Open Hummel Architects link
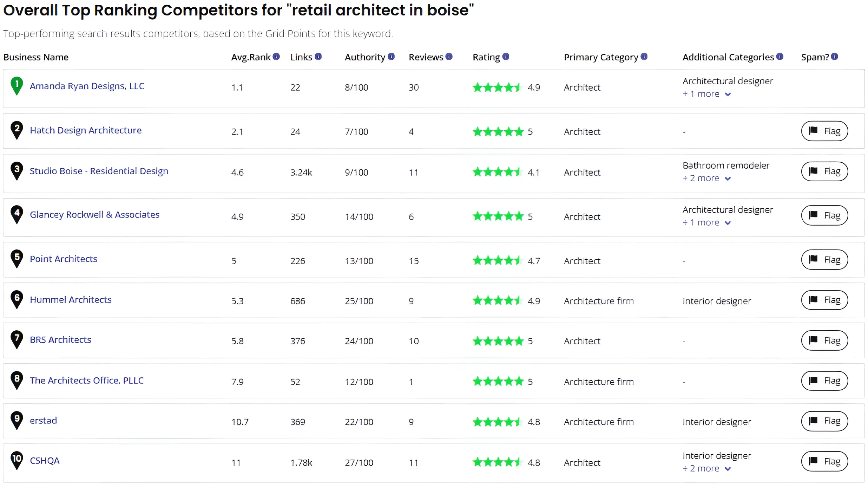868x487 pixels. (x=71, y=300)
